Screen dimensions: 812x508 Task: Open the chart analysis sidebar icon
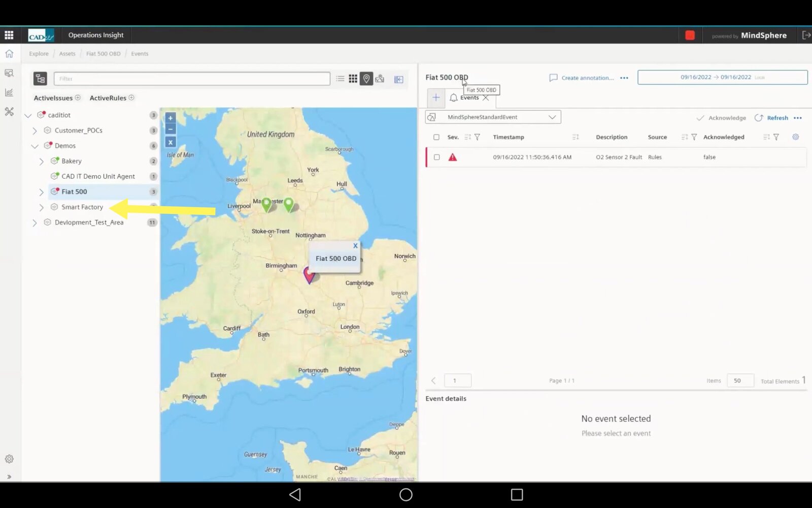point(9,92)
